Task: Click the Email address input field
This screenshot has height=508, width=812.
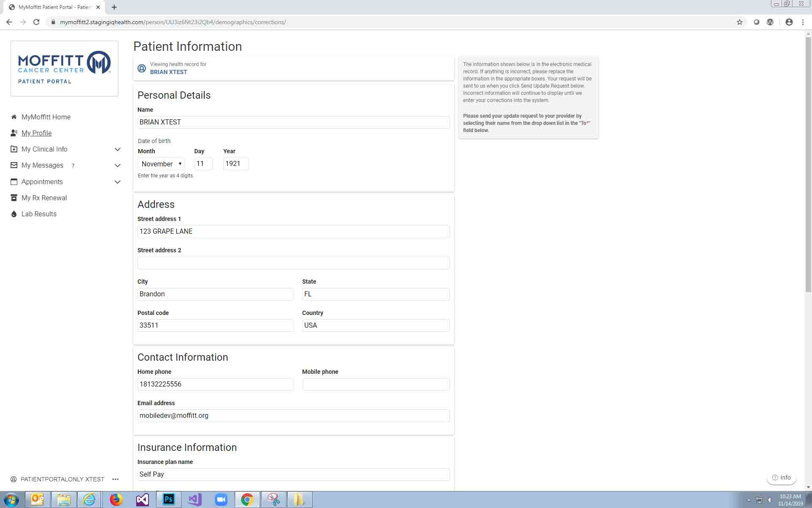Action: (x=293, y=416)
